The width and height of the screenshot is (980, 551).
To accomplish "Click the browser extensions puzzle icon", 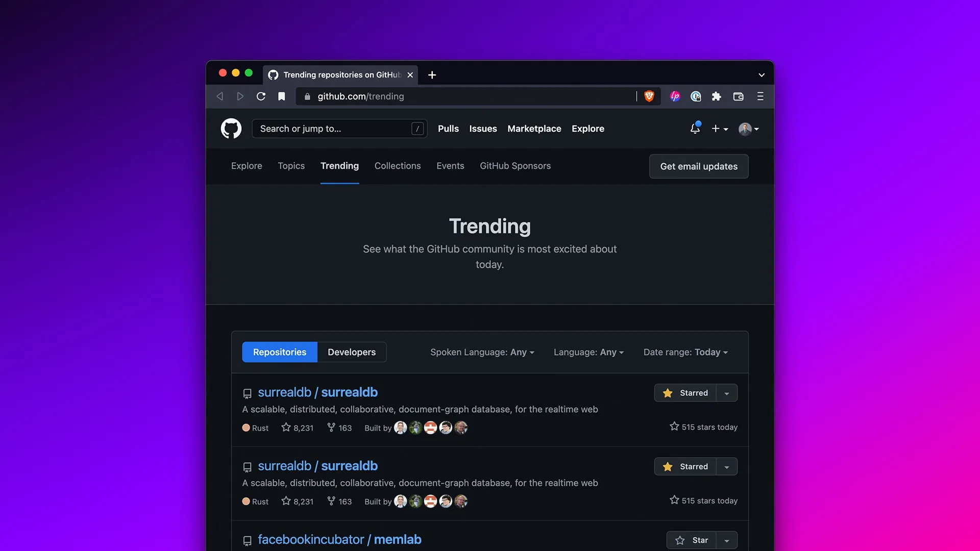I will click(716, 95).
